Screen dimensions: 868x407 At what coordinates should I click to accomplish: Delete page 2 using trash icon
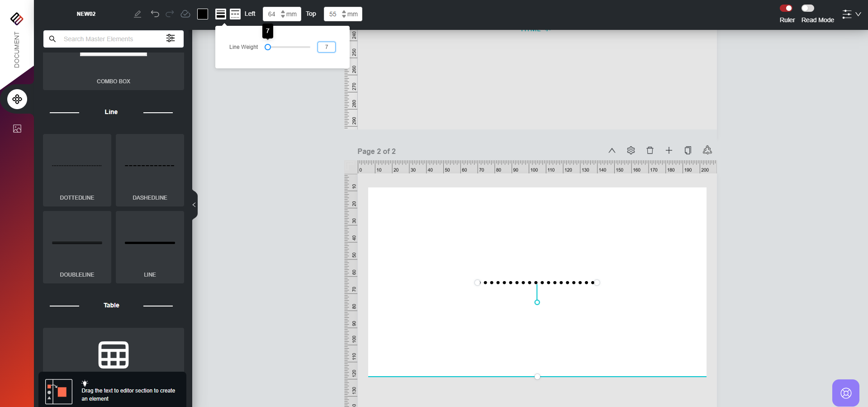tap(650, 150)
